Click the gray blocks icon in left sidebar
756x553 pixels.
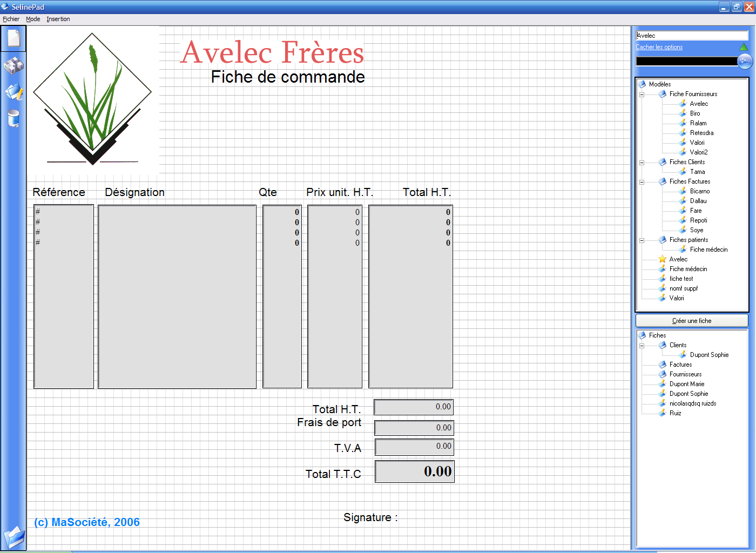click(x=13, y=65)
